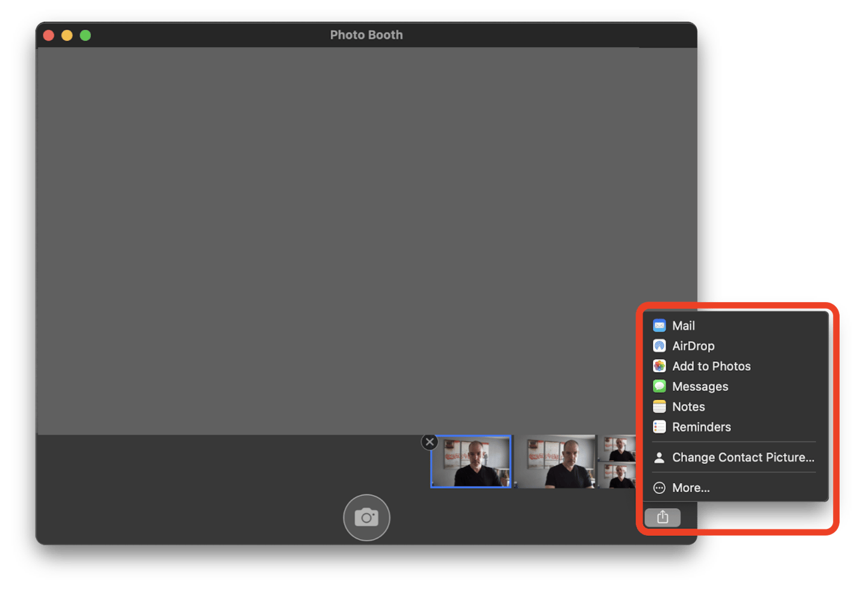Viewport: 868px width, 591px height.
Task: Click the Messages bubble icon in the menu
Action: pyautogui.click(x=659, y=387)
